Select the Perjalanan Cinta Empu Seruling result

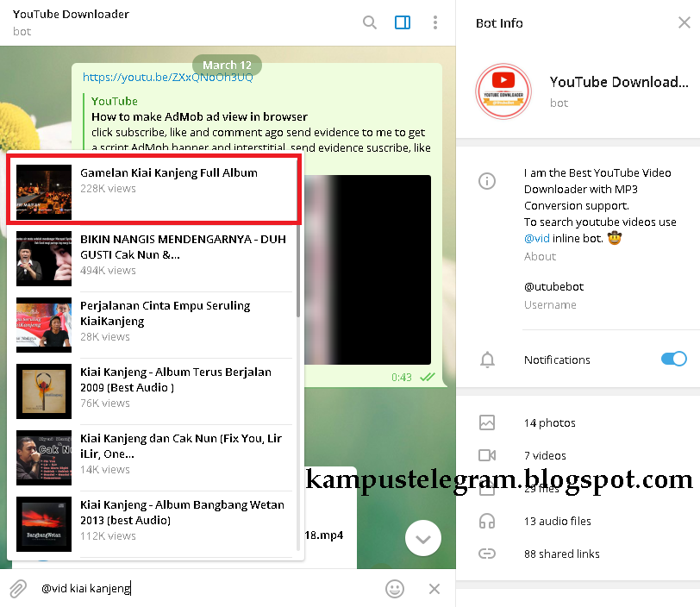(154, 325)
